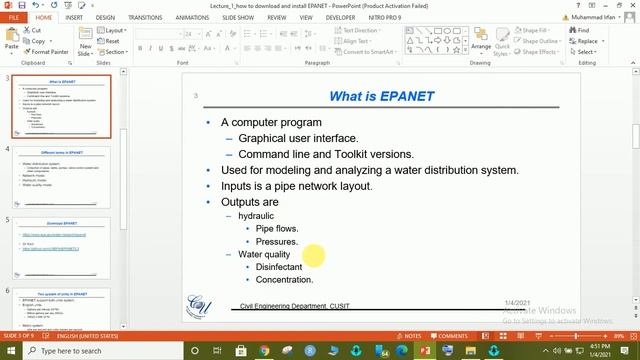The height and width of the screenshot is (360, 640).
Task: Cut the selection
Action: (32, 30)
